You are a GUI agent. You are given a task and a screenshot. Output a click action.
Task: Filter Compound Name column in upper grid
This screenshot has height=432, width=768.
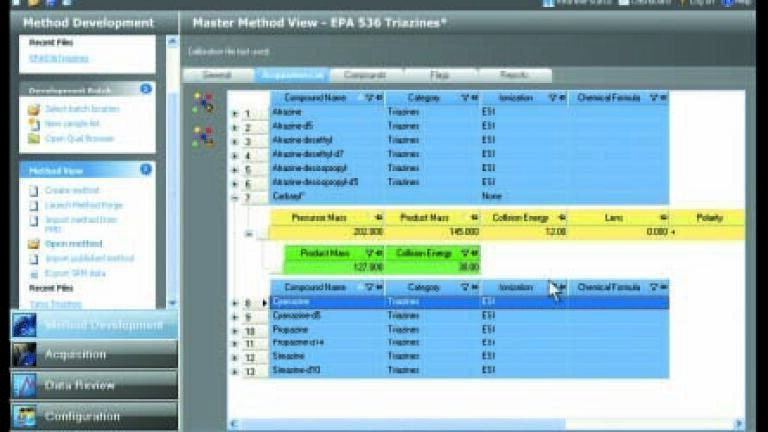(369, 98)
